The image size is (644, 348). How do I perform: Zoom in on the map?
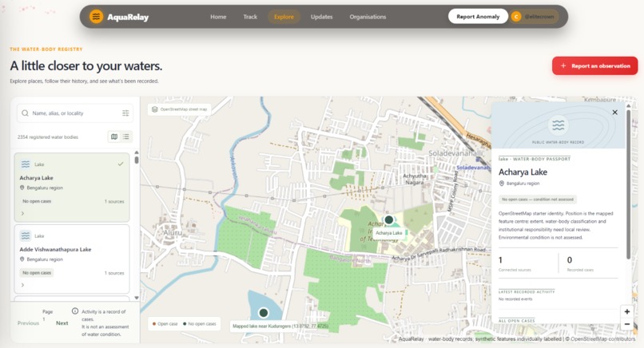626,311
